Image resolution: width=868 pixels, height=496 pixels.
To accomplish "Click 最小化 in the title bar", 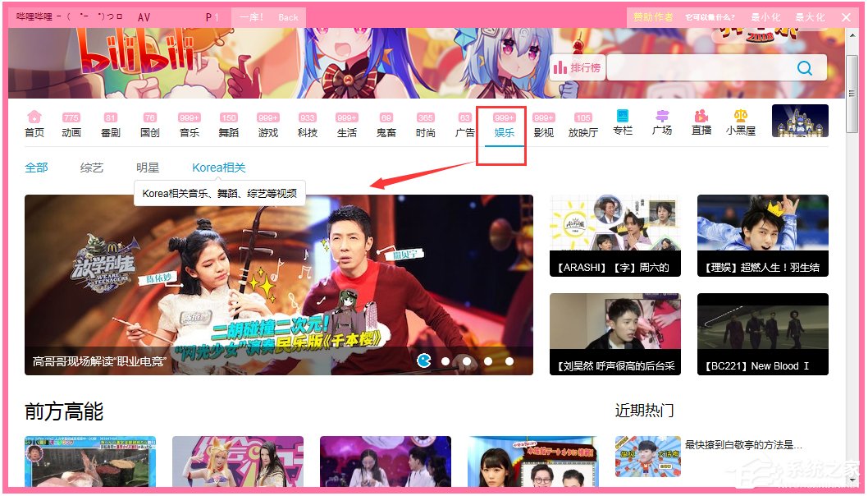I will pyautogui.click(x=765, y=17).
